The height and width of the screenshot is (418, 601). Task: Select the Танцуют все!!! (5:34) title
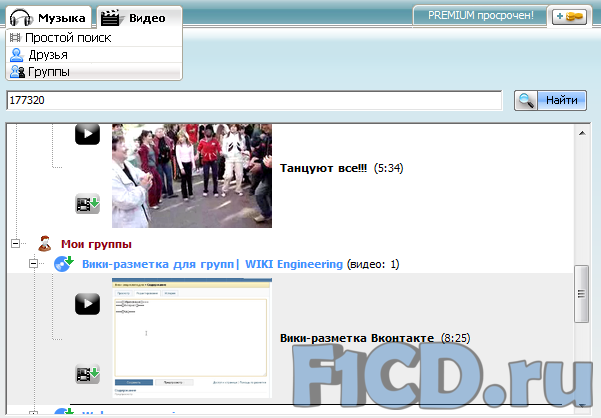[x=341, y=168]
